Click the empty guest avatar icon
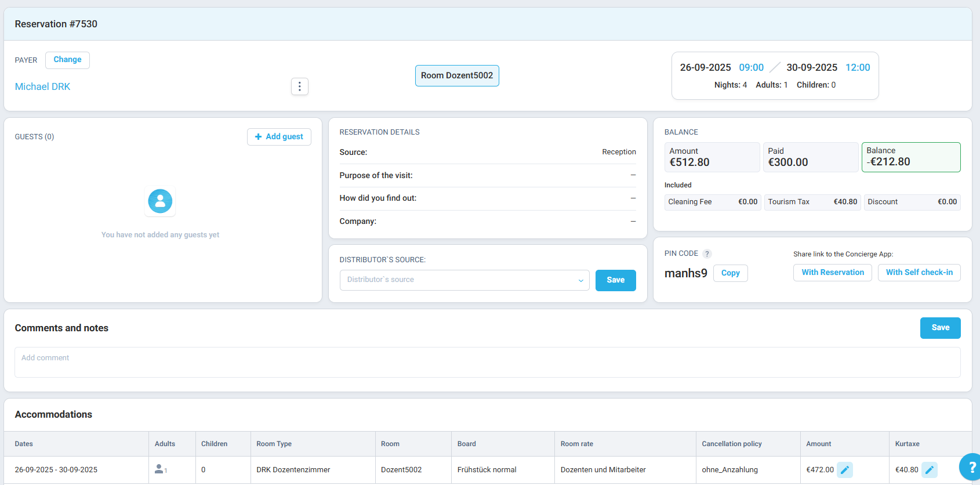 pyautogui.click(x=160, y=201)
